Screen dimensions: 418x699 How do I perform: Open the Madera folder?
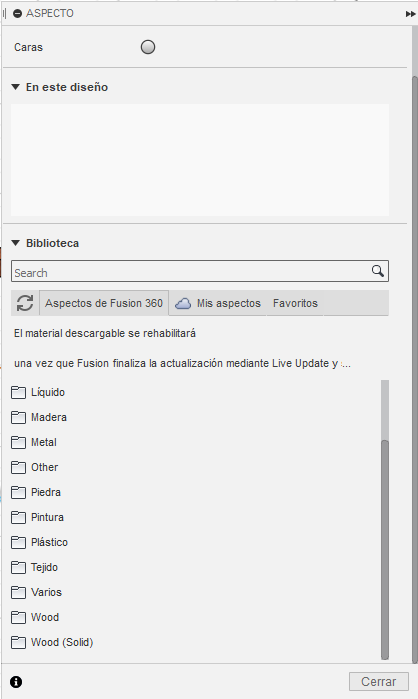point(39,417)
